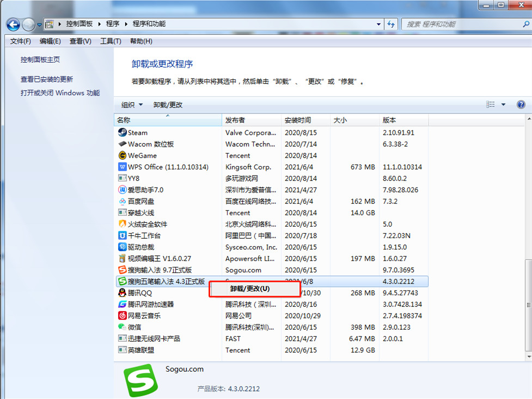532x399 pixels.
Task: Expand the view options dropdown arrow
Action: pyautogui.click(x=504, y=105)
